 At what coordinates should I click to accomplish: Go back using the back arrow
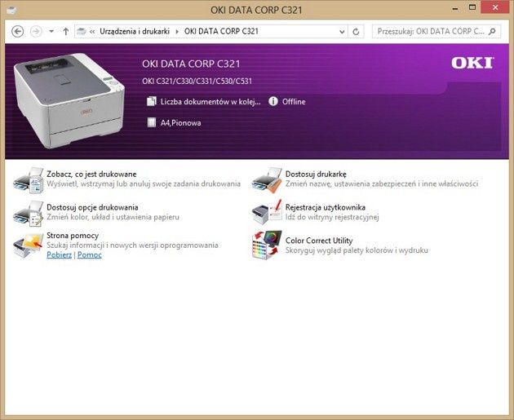click(18, 32)
